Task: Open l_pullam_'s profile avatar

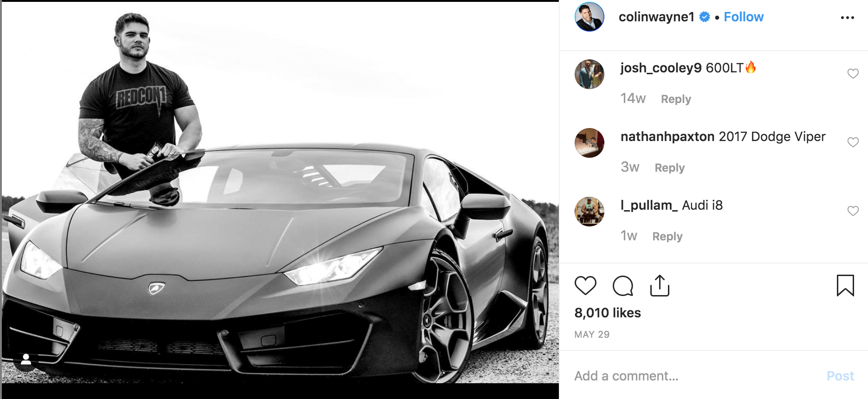Action: [x=589, y=212]
